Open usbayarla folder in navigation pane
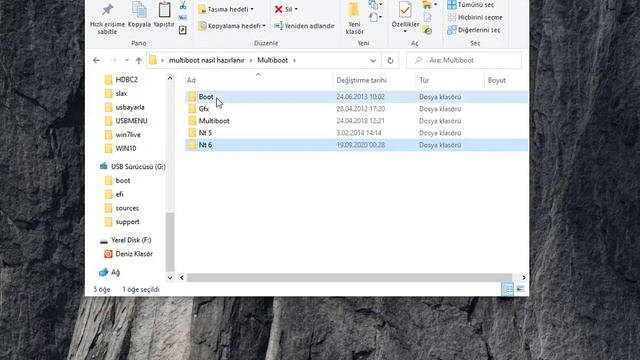The height and width of the screenshot is (360, 640). 124,107
